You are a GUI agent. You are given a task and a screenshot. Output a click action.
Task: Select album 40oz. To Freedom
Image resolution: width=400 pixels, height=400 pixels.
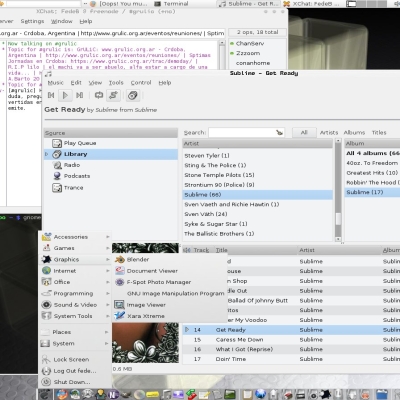click(372, 163)
